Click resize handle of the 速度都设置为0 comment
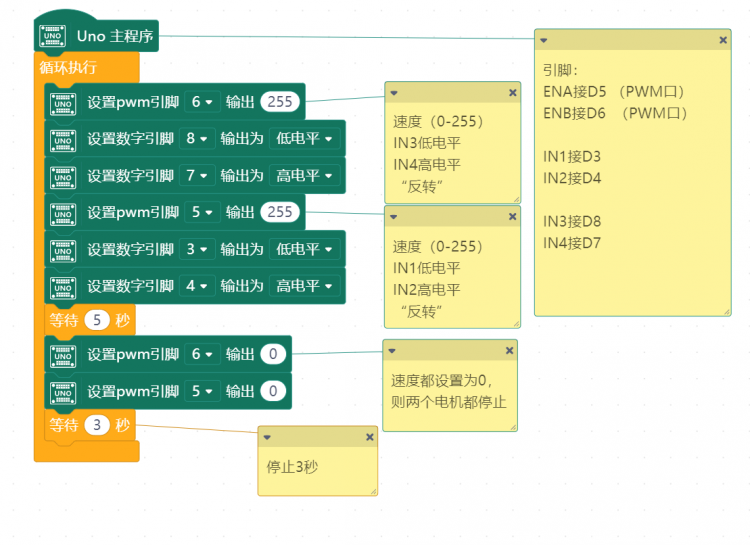This screenshot has width=750, height=545. click(513, 427)
